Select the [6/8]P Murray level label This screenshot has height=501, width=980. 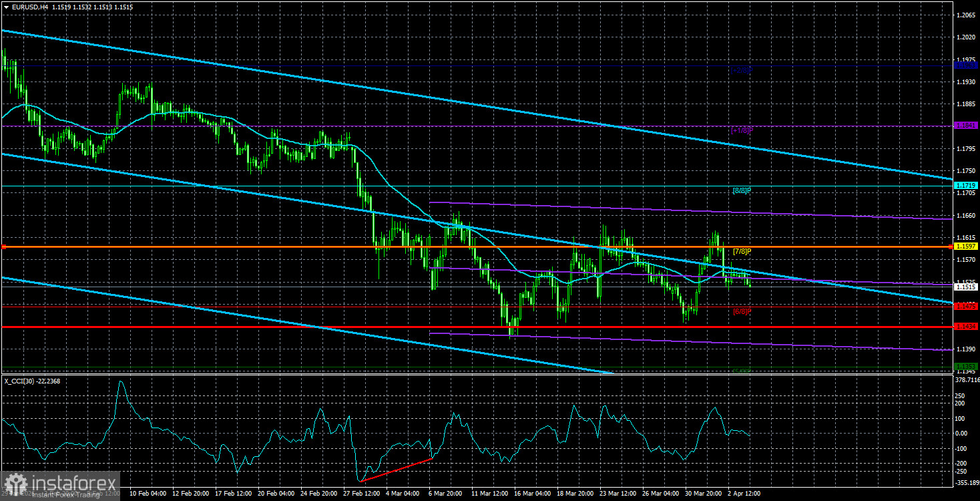(742, 311)
